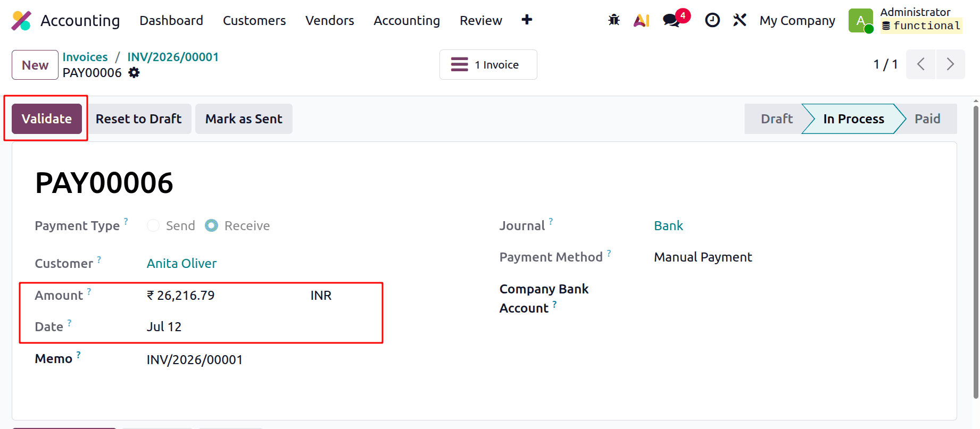Viewport: 980px width, 429px height.
Task: Click the Amount value ₹ 26,216.79
Action: coord(181,295)
